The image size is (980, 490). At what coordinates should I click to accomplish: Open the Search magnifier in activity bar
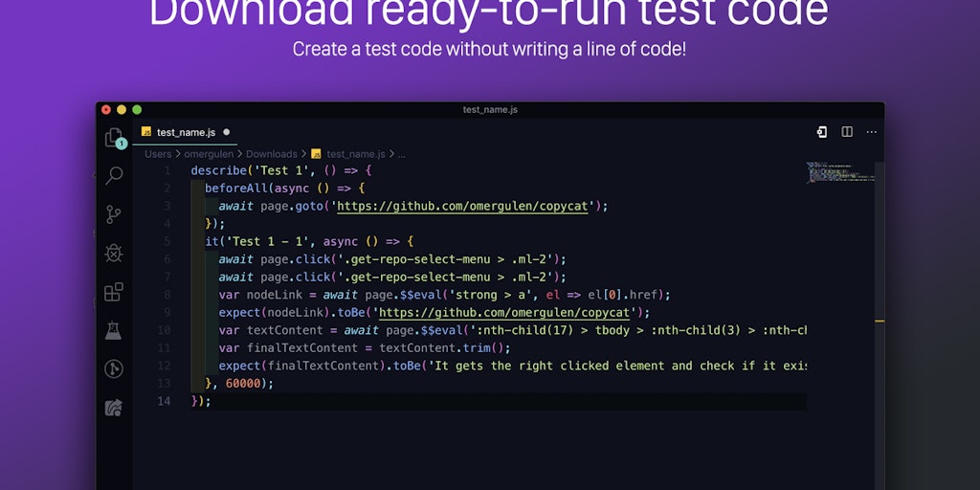click(x=114, y=176)
